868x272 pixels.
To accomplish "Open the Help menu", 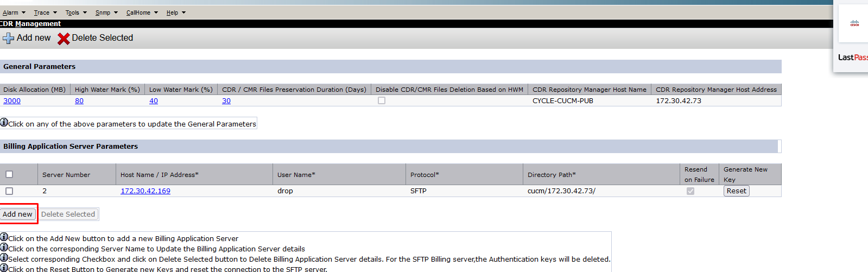I will tap(175, 12).
